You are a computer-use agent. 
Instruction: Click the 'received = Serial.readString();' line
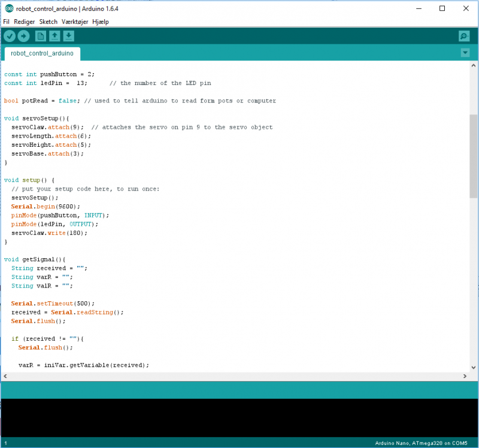click(67, 312)
